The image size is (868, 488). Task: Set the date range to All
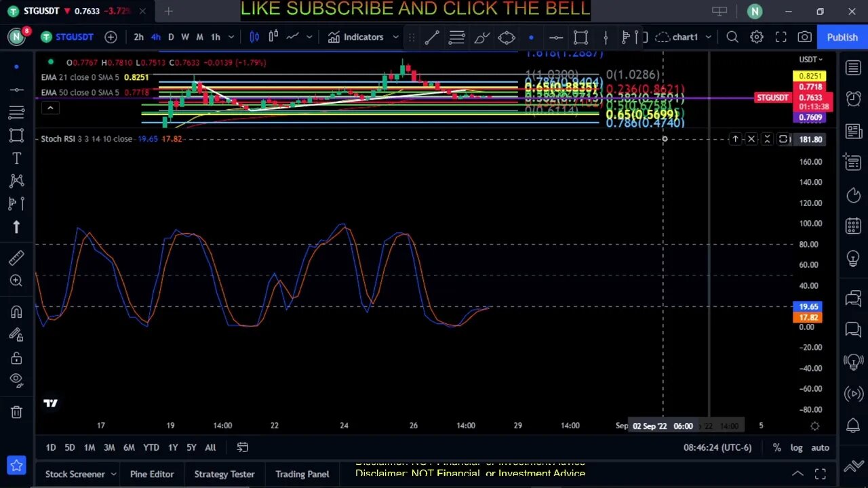tap(210, 447)
